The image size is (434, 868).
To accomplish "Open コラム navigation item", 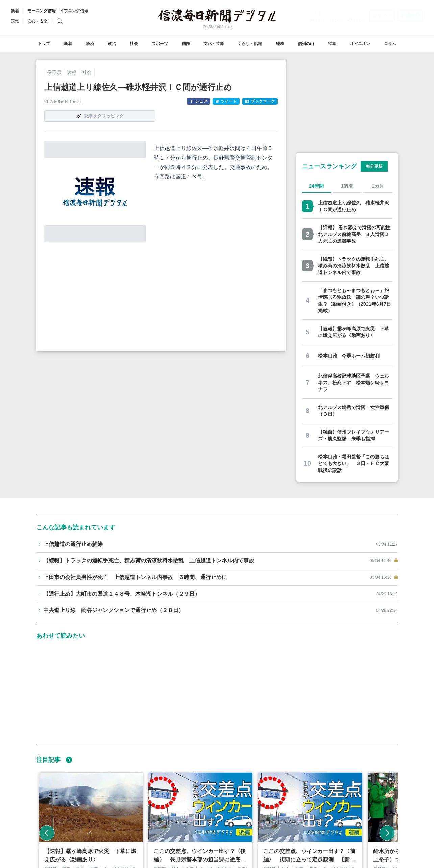I will coord(390,44).
